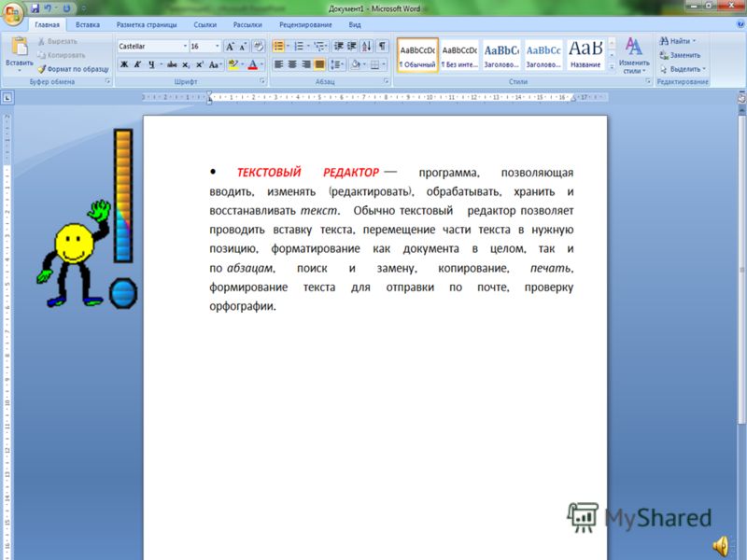
Task: Apply yellow text highlight color
Action: pos(233,64)
